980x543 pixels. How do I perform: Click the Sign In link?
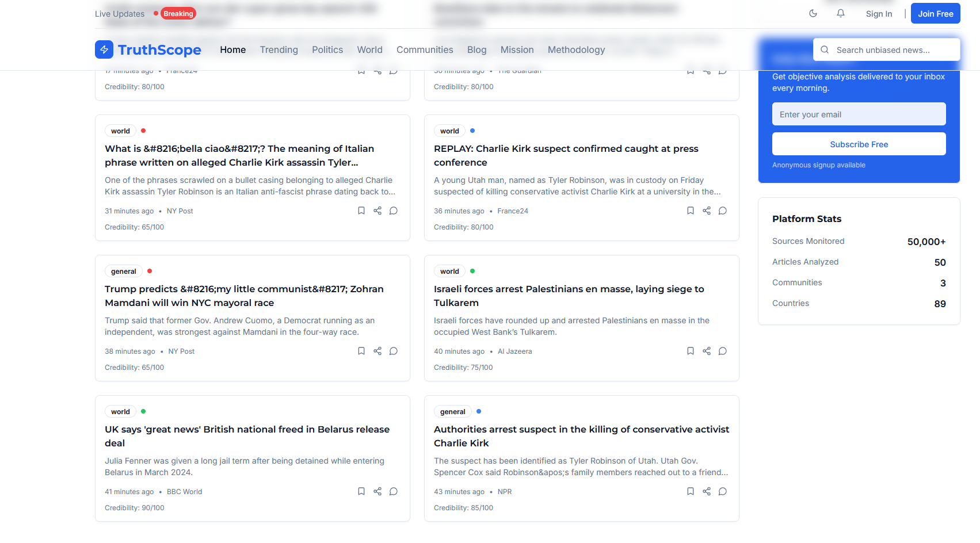tap(879, 14)
